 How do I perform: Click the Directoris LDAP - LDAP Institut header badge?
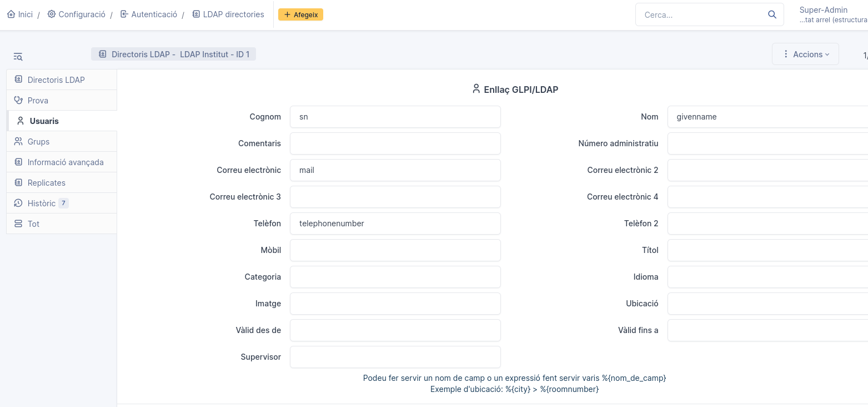(174, 54)
